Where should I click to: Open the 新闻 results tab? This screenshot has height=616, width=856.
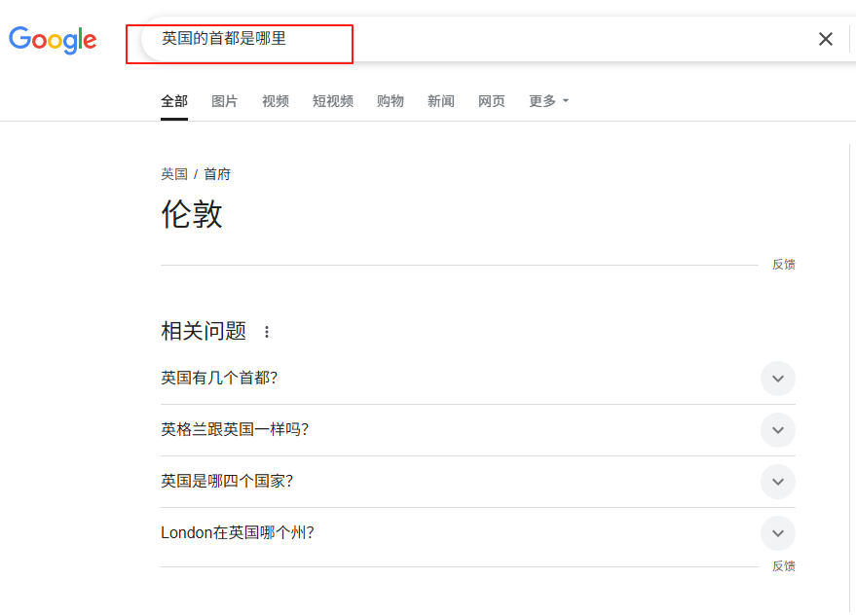coord(440,100)
